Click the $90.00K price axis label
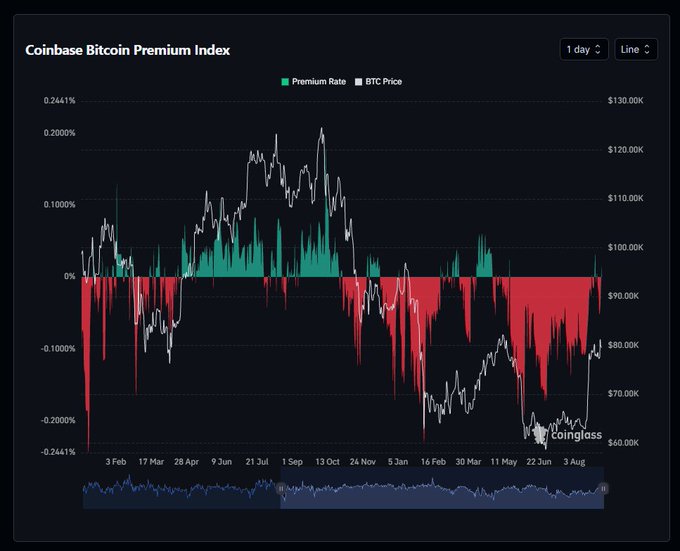 [623, 296]
